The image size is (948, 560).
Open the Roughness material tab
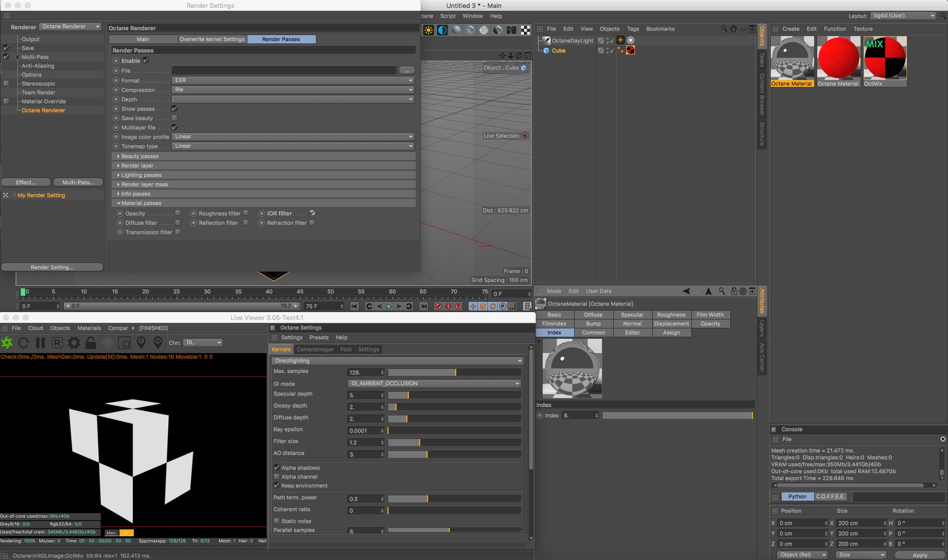(x=671, y=315)
